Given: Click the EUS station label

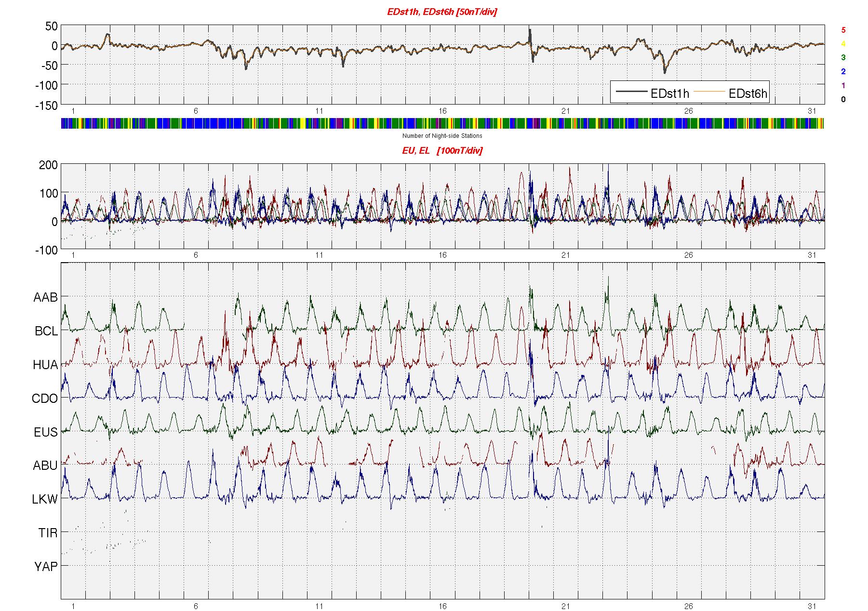Looking at the screenshot, I should point(45,432).
